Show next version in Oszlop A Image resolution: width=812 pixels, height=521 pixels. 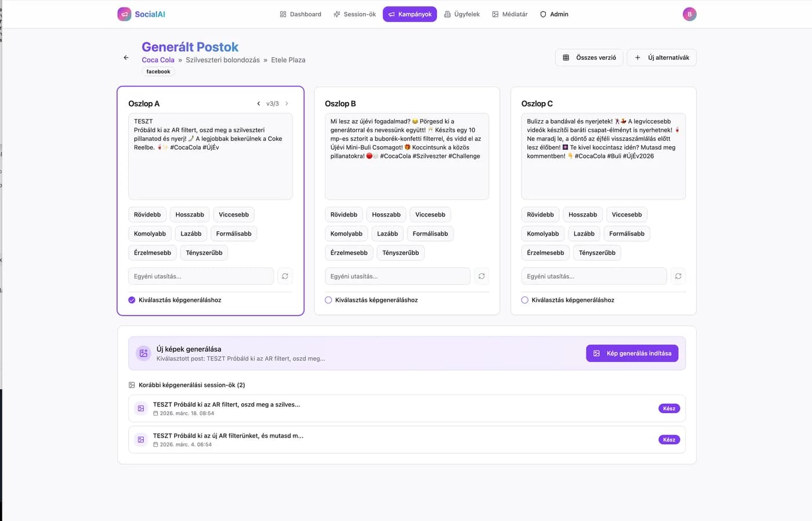[287, 104]
